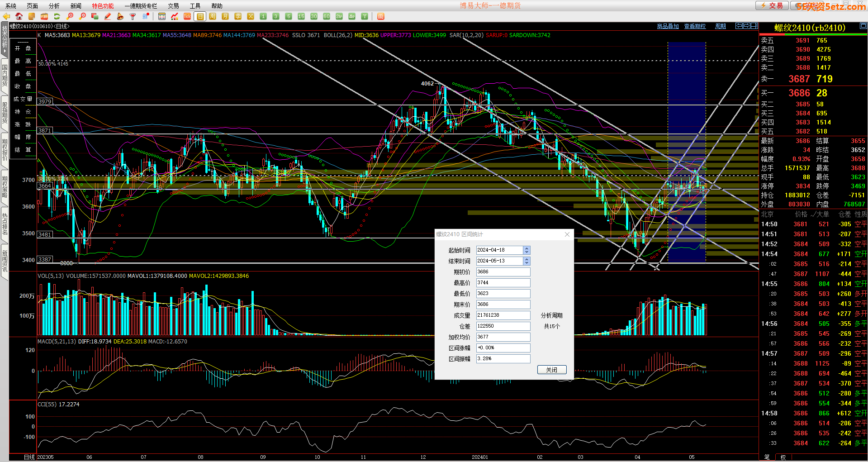Select the yearly Y period icon
Image resolution: width=868 pixels, height=462 pixels.
[365, 16]
